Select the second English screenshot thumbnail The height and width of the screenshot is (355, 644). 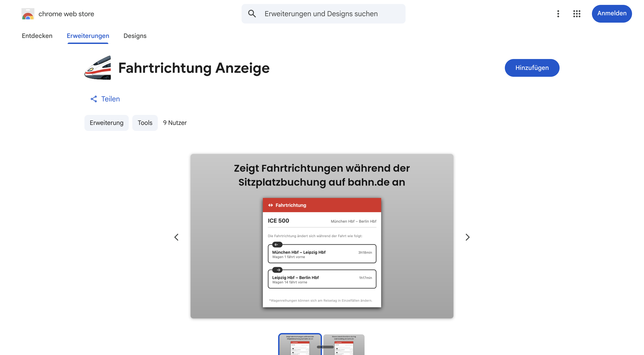[x=344, y=345]
